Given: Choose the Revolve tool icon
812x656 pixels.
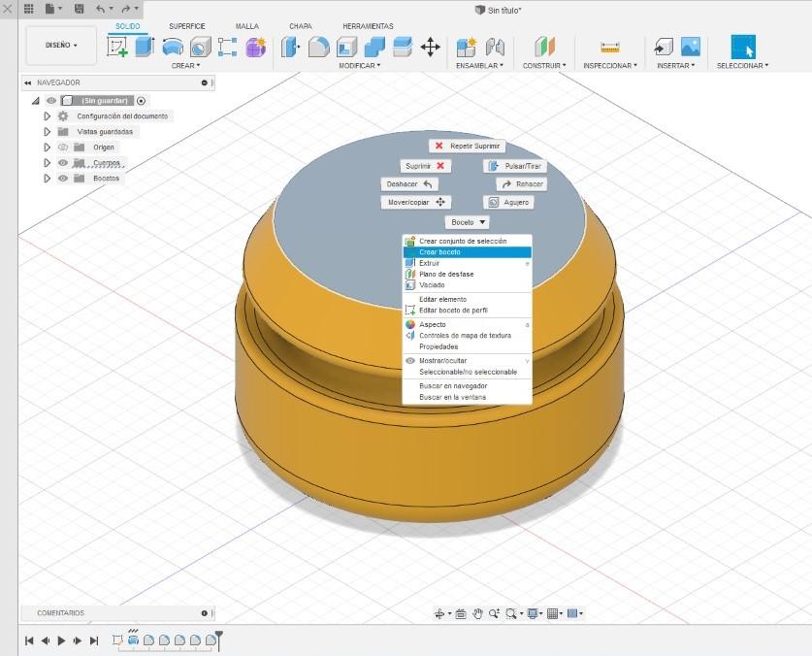Looking at the screenshot, I should [173, 47].
